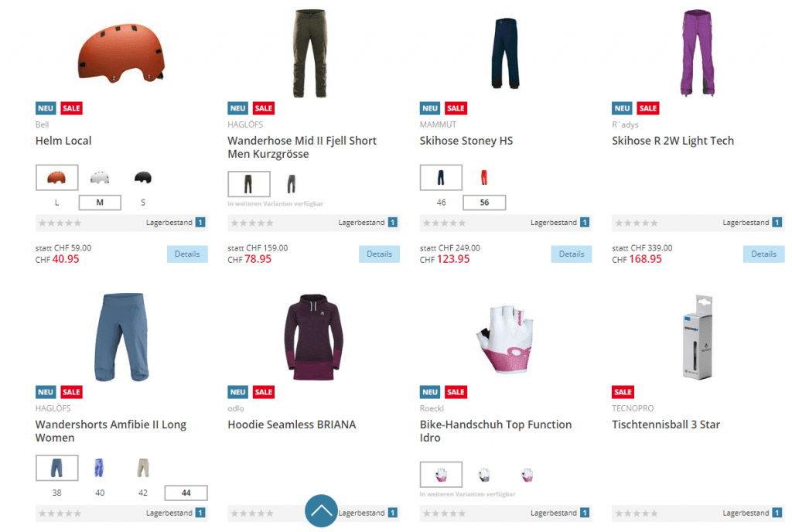Image resolution: width=792 pixels, height=532 pixels.
Task: Select the white Helm Local color variant
Action: (x=99, y=178)
